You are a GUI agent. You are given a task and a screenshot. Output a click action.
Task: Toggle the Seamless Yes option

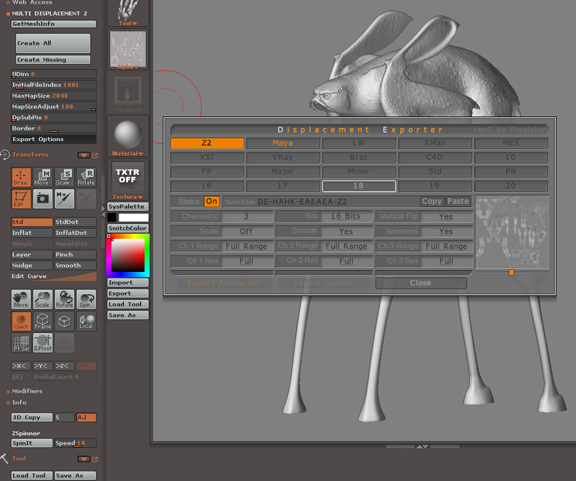tap(446, 231)
